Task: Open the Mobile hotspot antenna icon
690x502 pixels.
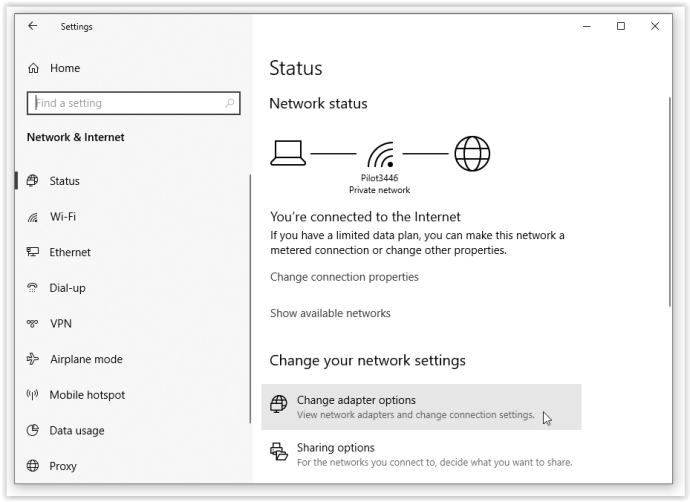Action: [x=33, y=394]
